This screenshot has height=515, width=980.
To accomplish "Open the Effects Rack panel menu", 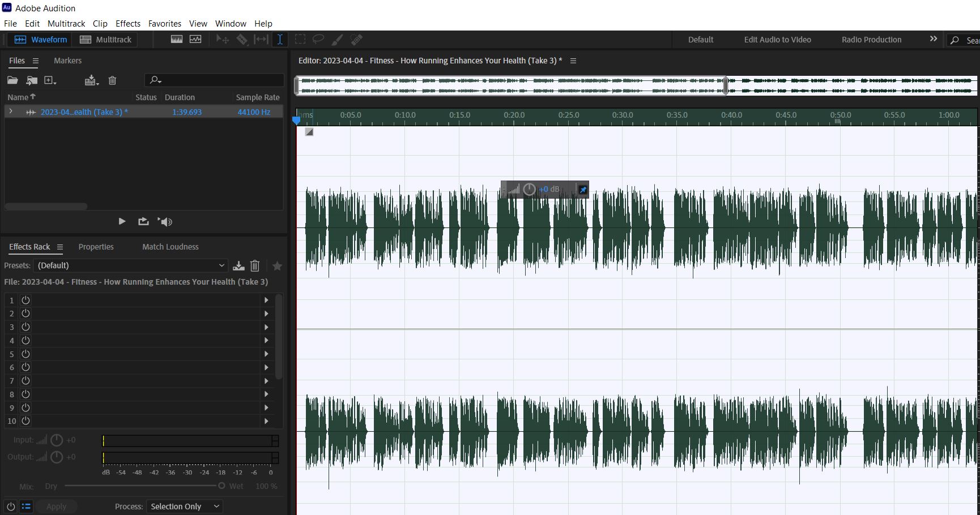I will (x=60, y=247).
